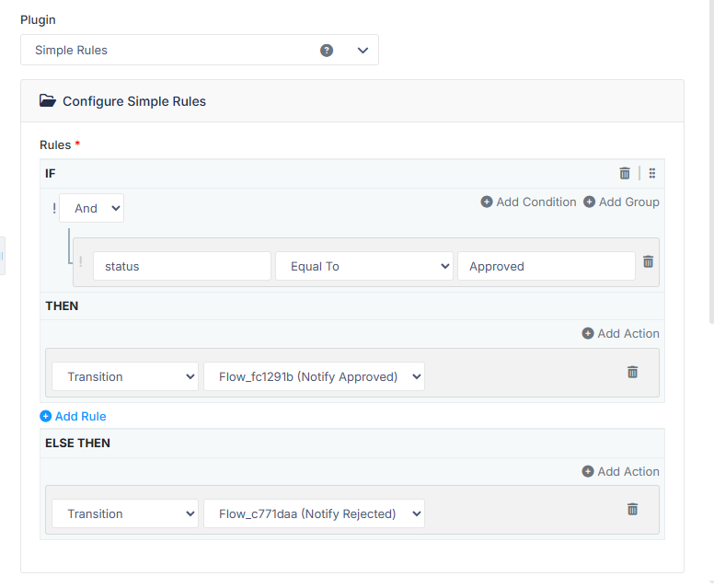Click Add Action under THEN section
This screenshot has height=588, width=714.
pos(621,333)
